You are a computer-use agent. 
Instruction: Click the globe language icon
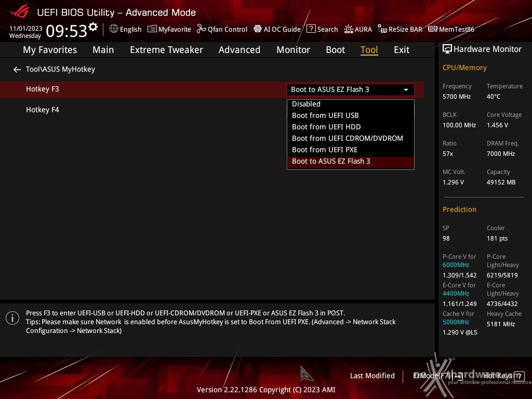pyautogui.click(x=114, y=29)
